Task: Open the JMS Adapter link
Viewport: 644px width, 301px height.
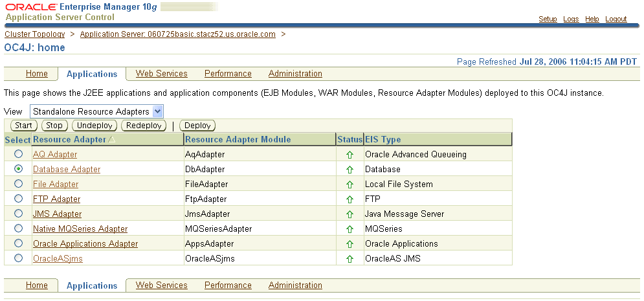Action: click(x=57, y=214)
